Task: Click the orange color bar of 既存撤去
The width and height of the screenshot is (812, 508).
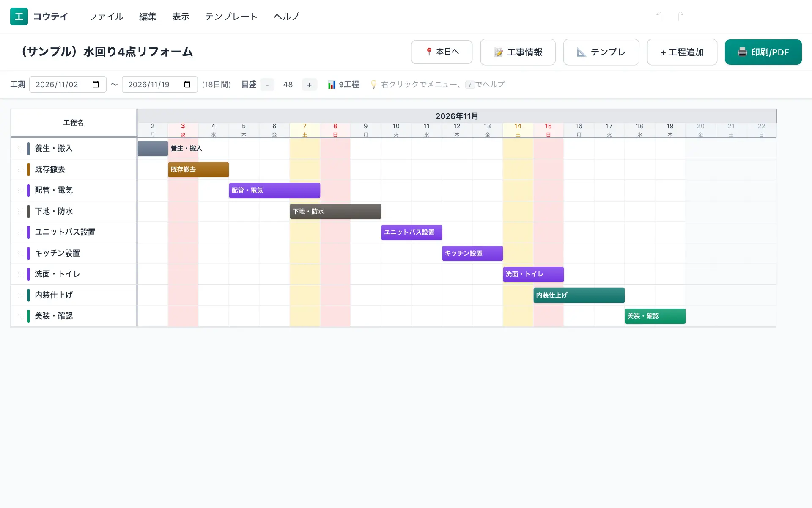Action: click(28, 169)
